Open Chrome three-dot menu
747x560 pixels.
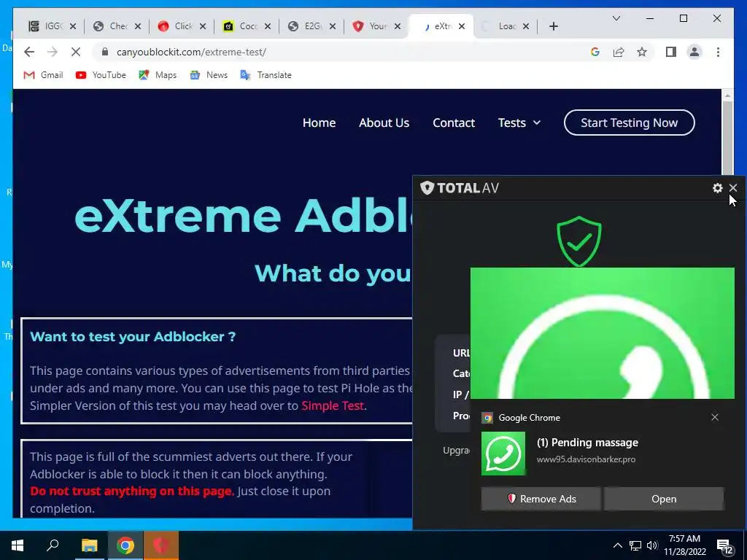pos(718,52)
